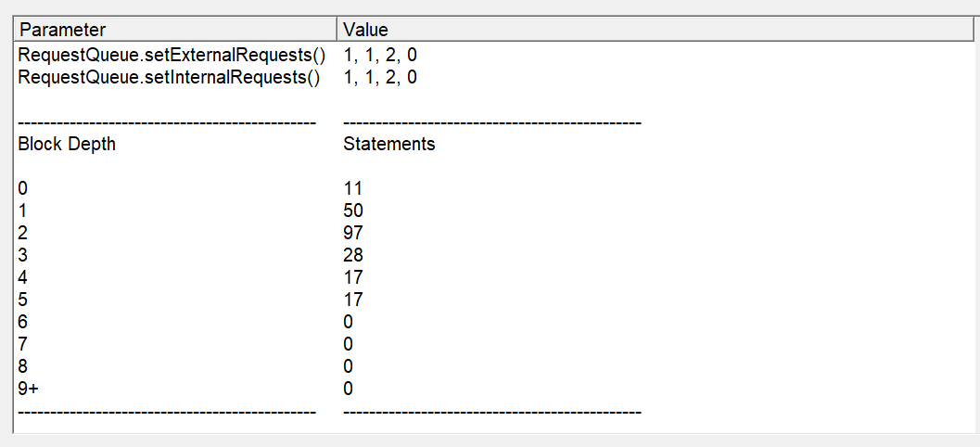
Task: Click statements count 50
Action: pos(353,211)
